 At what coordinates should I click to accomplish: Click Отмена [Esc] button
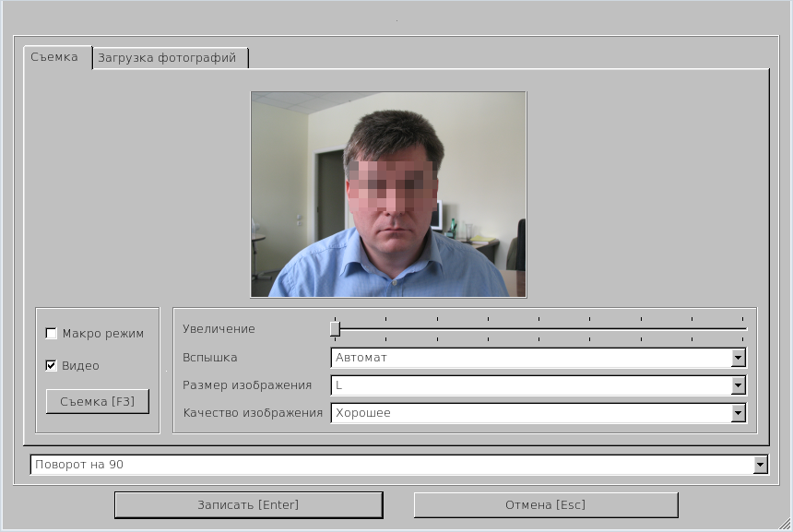(546, 504)
